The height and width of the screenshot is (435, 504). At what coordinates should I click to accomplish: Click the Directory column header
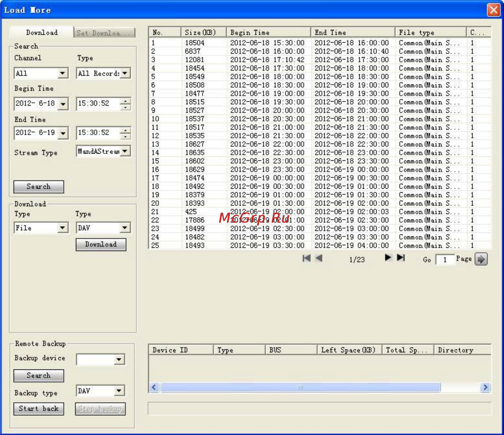462,350
